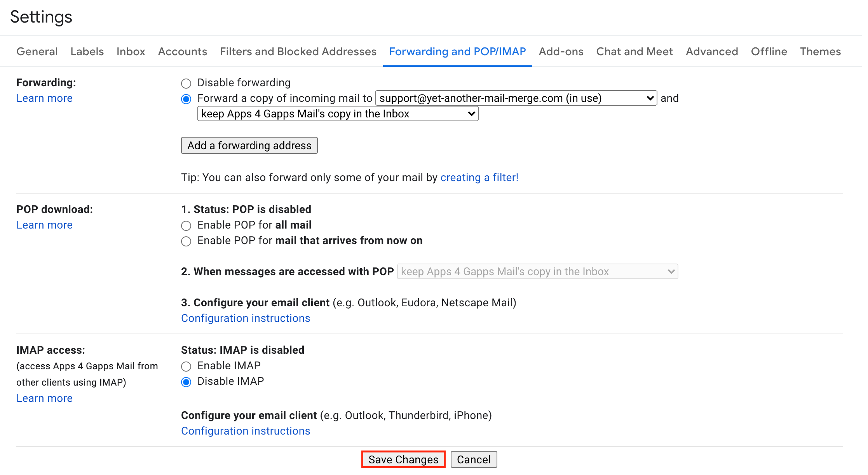The height and width of the screenshot is (475, 868).
Task: Open the forwarding address dropdown
Action: 516,98
